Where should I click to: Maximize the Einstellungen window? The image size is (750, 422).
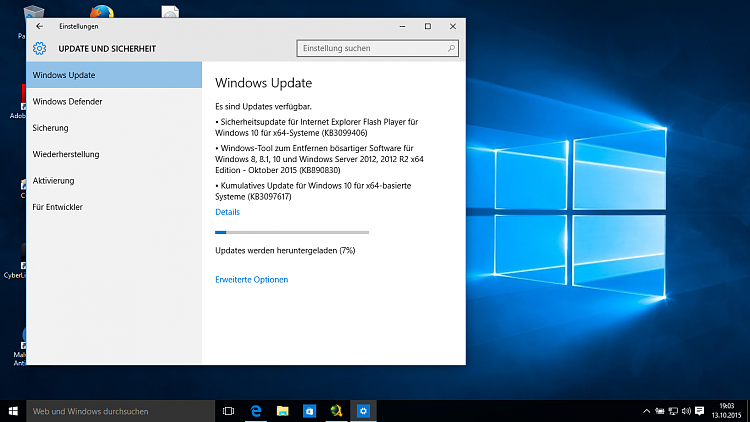pos(428,26)
